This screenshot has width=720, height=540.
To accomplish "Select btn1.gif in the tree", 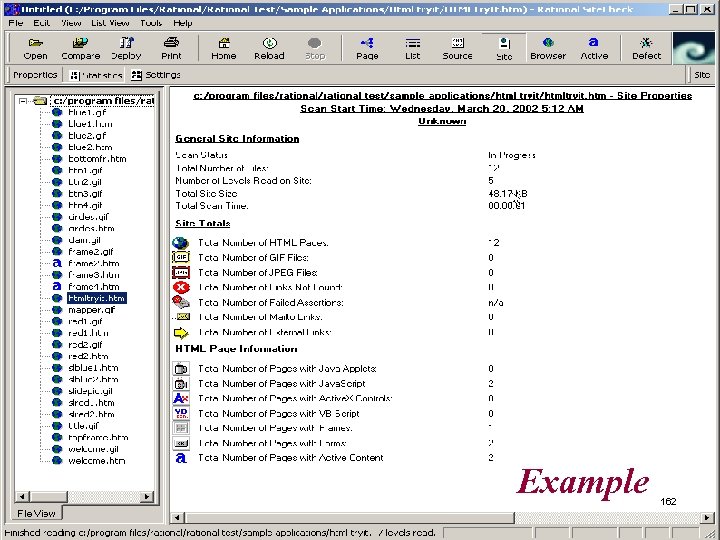I will point(85,170).
